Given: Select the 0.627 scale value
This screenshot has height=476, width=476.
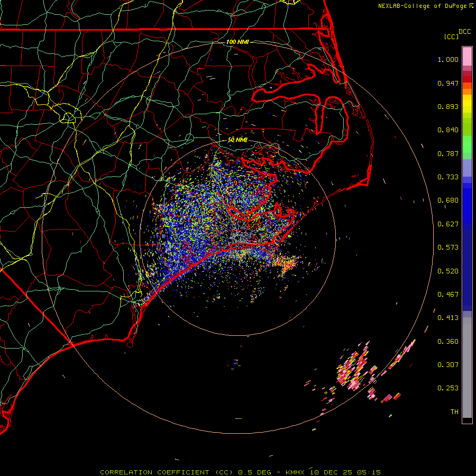Looking at the screenshot, I should click(448, 224).
